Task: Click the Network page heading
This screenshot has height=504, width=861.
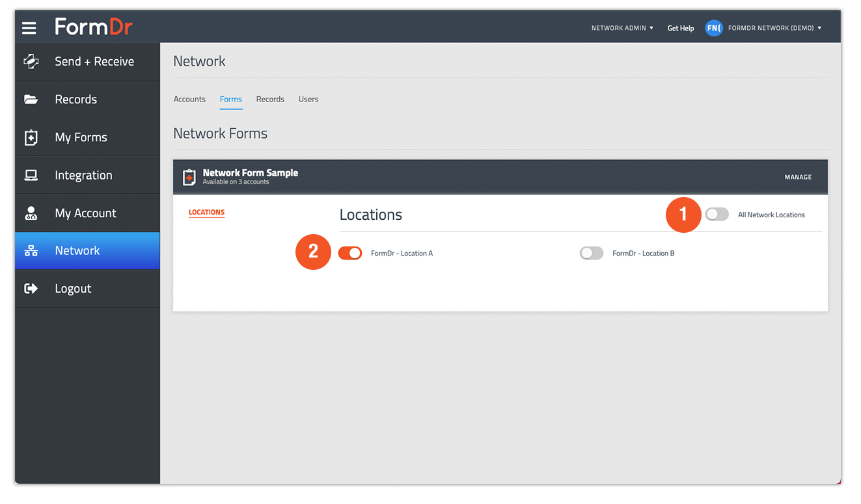Action: [x=199, y=61]
